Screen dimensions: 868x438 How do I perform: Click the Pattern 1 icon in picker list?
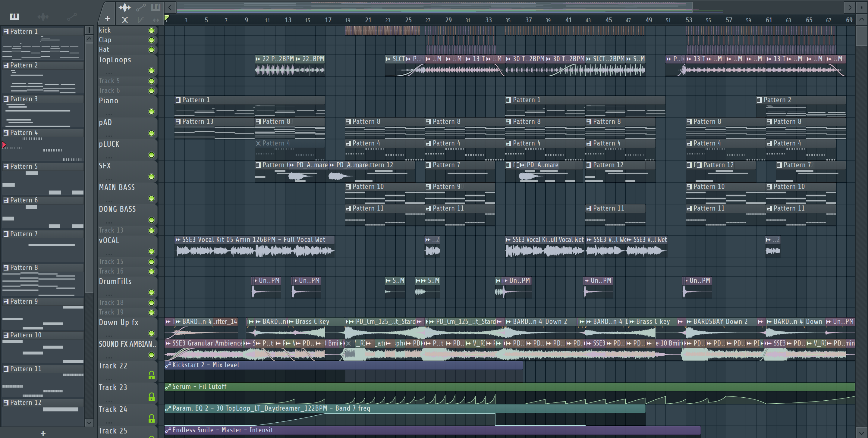[x=6, y=31]
